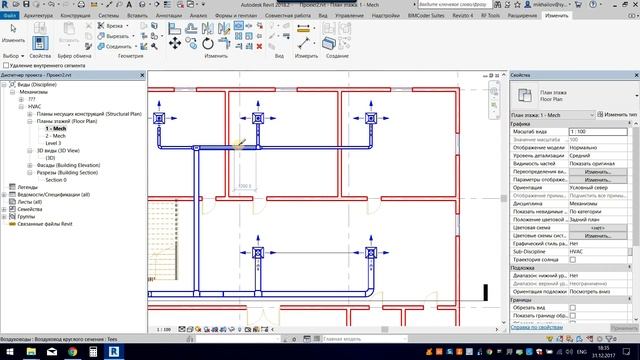Image resolution: width=640 pixels, height=360 pixels.
Task: Select the Trim/Extend to Corner tool
Action: tap(224, 43)
